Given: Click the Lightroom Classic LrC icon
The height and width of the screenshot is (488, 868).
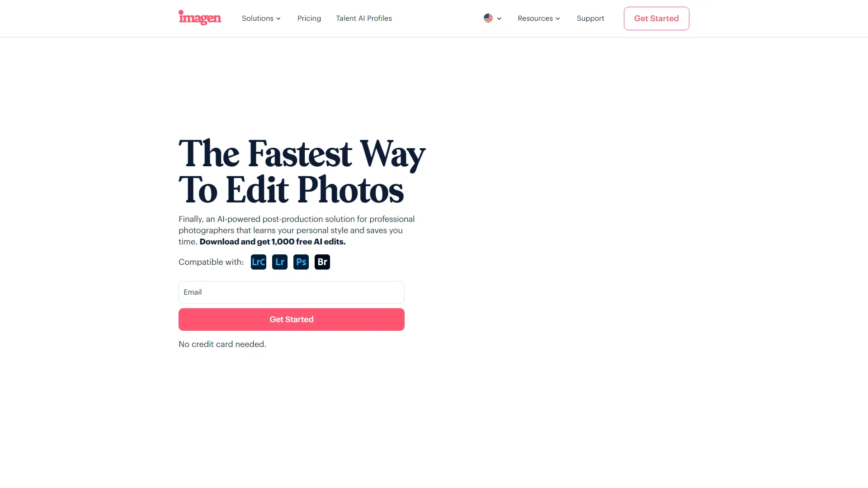Looking at the screenshot, I should pyautogui.click(x=259, y=262).
